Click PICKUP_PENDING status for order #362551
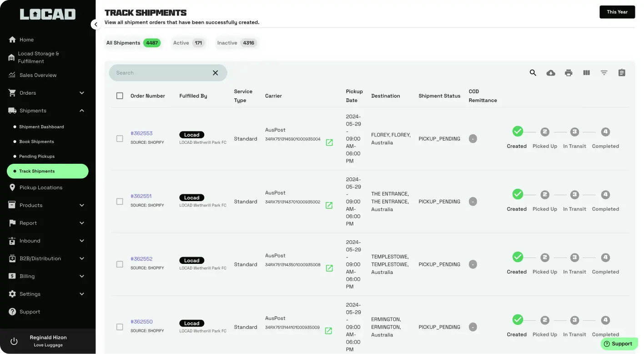This screenshot has height=354, width=644. pos(439,202)
